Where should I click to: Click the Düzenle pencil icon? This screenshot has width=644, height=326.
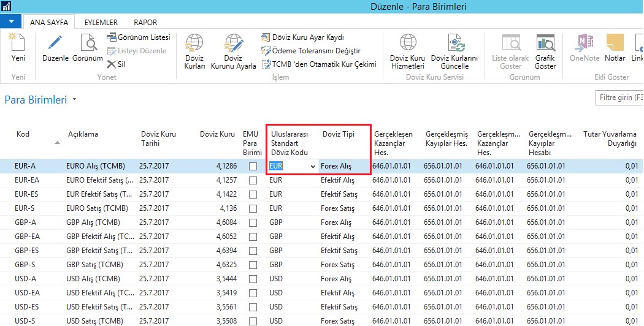[x=55, y=43]
